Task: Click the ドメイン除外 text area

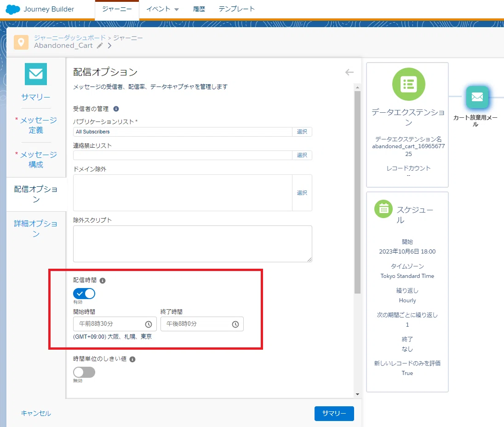Action: click(x=183, y=193)
